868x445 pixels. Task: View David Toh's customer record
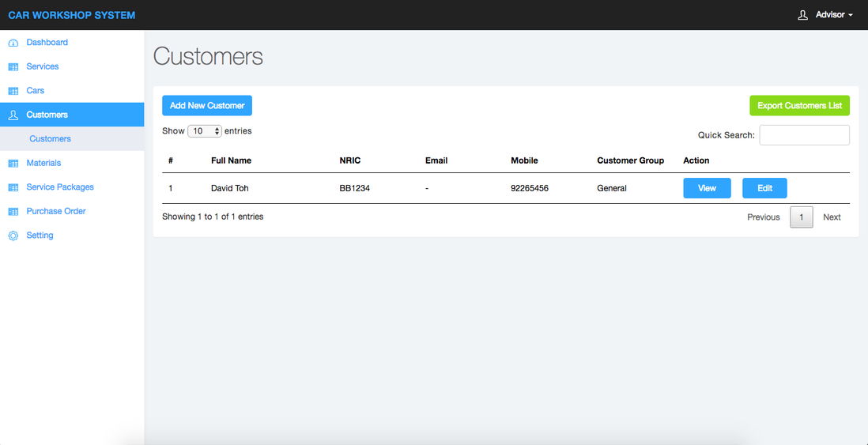[x=707, y=188]
